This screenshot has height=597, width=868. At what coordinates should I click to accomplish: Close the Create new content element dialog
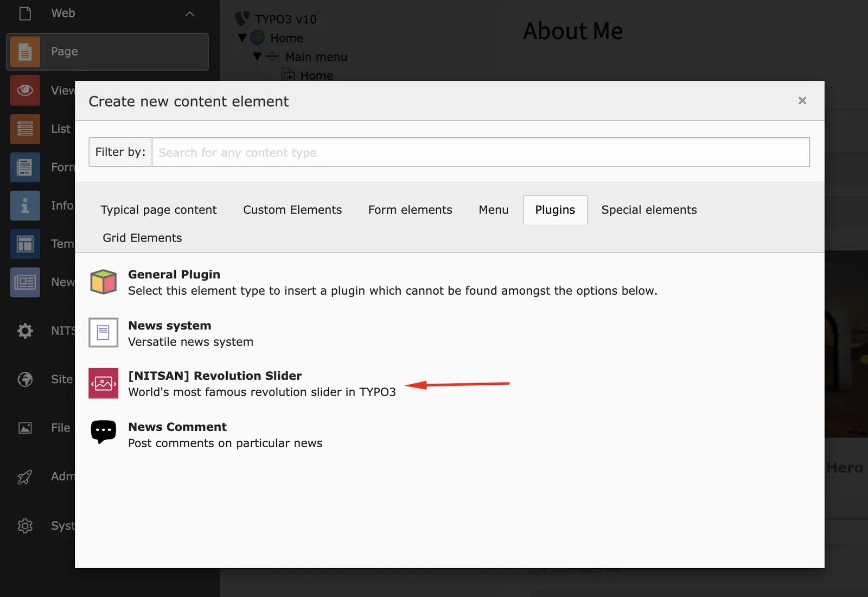[802, 100]
